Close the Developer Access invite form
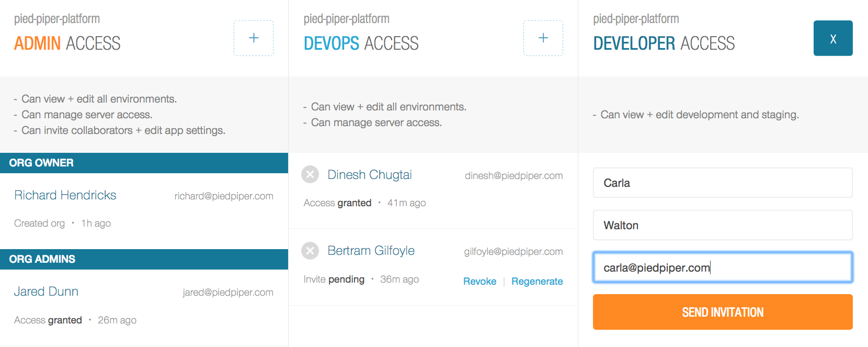Viewport: 868px width, 347px height. [x=833, y=38]
